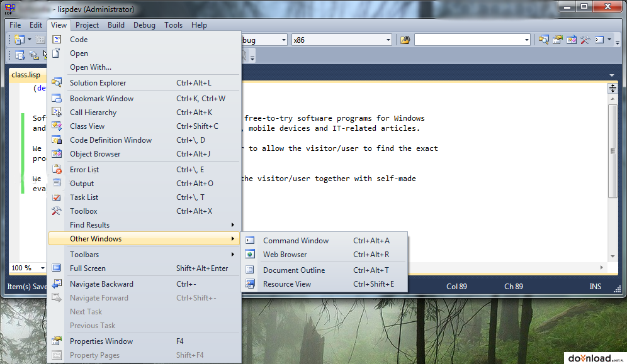
Task: Click the Call Hierarchy icon
Action: pos(57,112)
